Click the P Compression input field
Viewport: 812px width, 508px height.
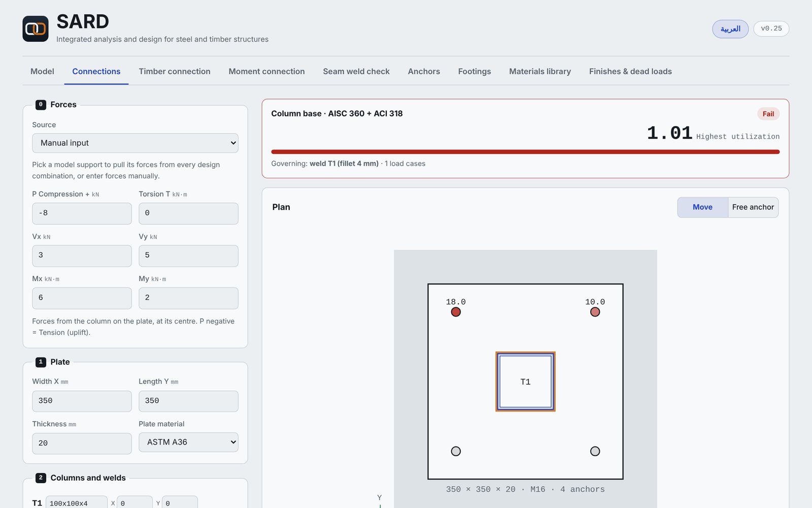click(x=82, y=213)
